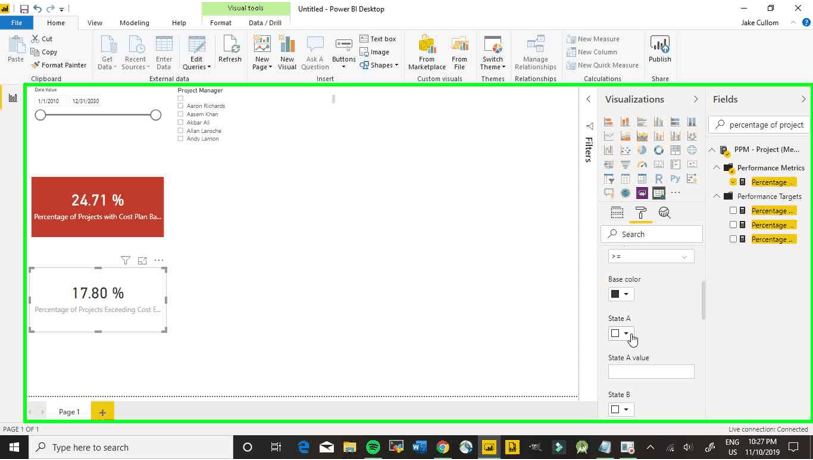The width and height of the screenshot is (813, 460).
Task: Select the Slicer visualization
Action: point(609,179)
